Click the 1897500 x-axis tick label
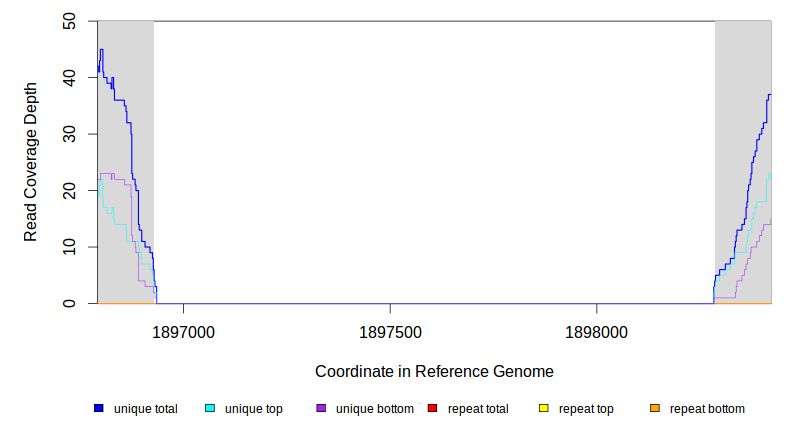 coord(389,331)
